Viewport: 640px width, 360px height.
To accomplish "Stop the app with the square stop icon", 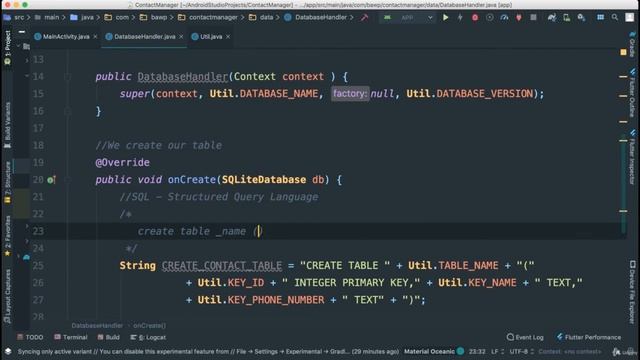I will (533, 18).
